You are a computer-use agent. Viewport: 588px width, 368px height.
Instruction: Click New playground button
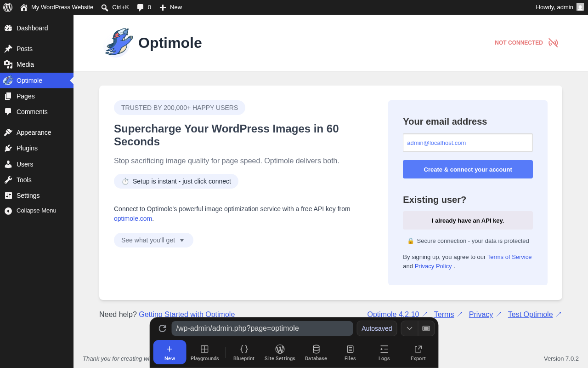click(170, 352)
